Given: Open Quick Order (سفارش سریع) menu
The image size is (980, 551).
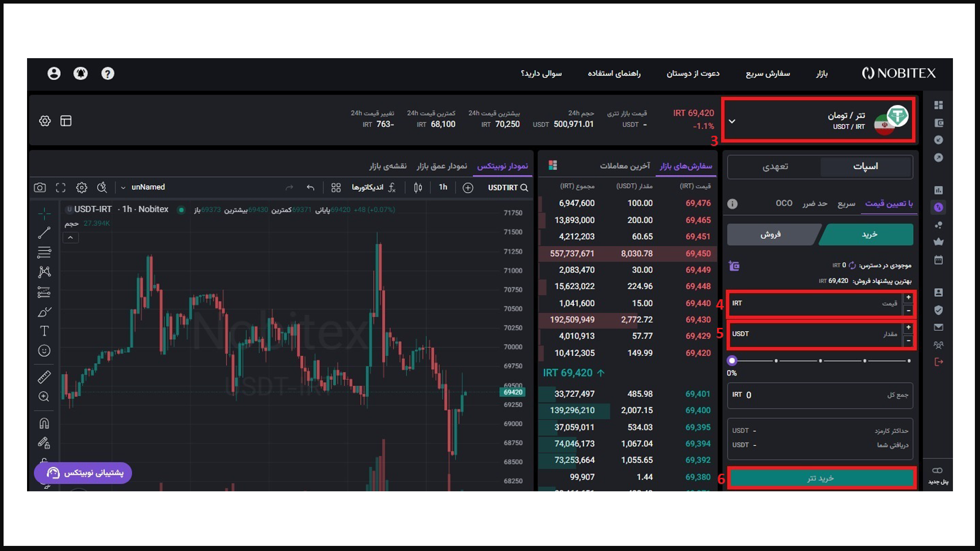Looking at the screenshot, I should 768,73.
